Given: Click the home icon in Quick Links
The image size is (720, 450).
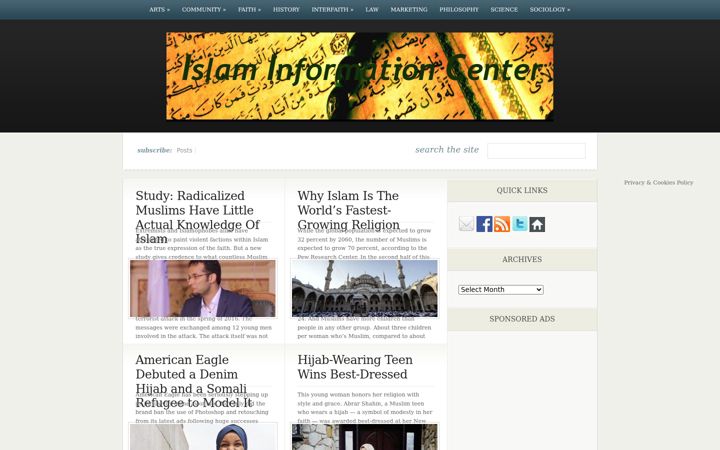Looking at the screenshot, I should tap(537, 225).
